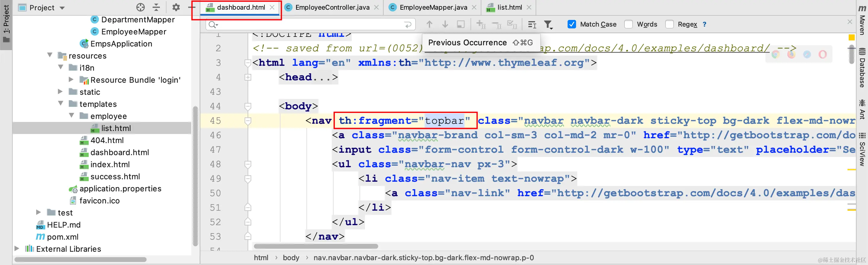
Task: Switch to EmployeeMapper.java tab
Action: 433,7
